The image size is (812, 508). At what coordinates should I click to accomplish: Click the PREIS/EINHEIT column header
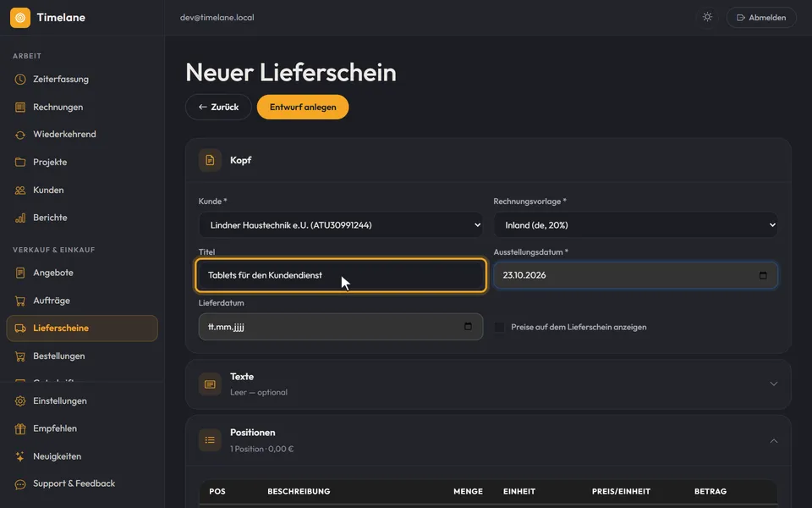click(x=621, y=491)
